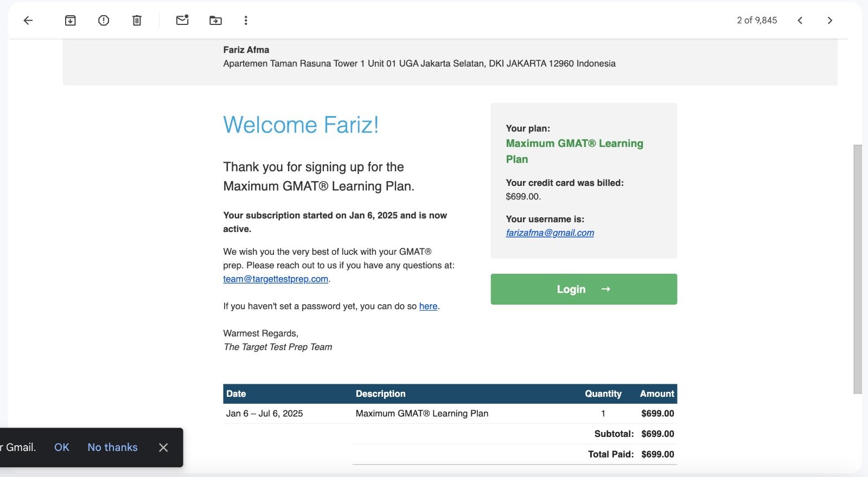Click the team@targettestprep.com email link
Screen dimensions: 868x477
click(276, 279)
